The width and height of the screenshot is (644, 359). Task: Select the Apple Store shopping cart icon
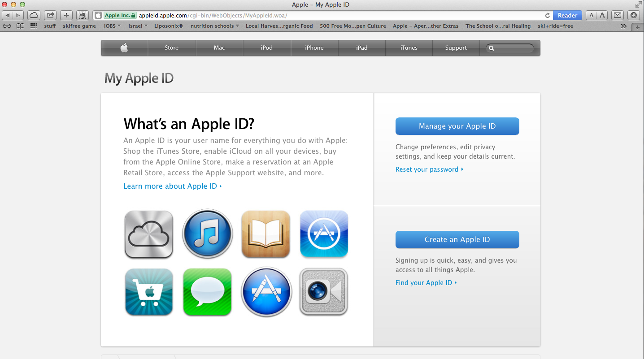(x=148, y=292)
